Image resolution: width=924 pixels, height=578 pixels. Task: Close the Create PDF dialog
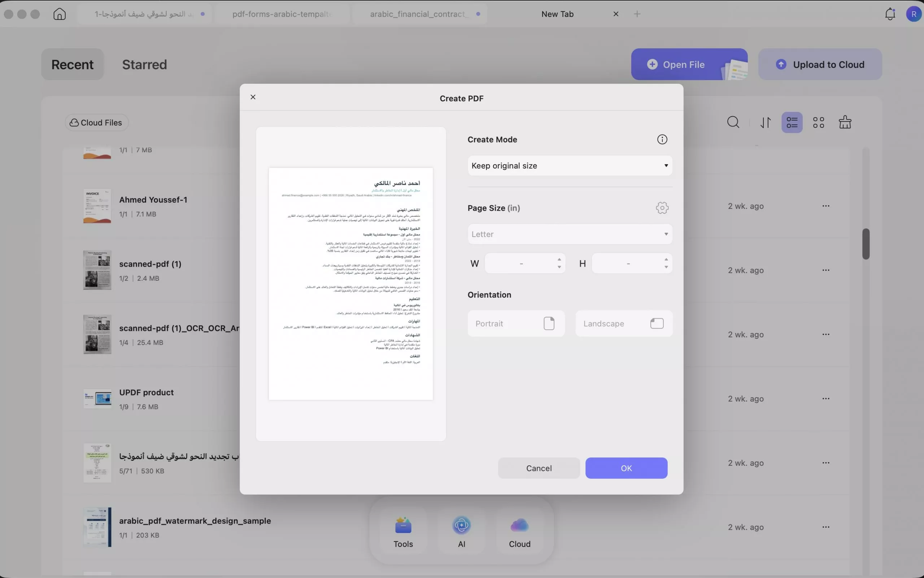pyautogui.click(x=253, y=97)
